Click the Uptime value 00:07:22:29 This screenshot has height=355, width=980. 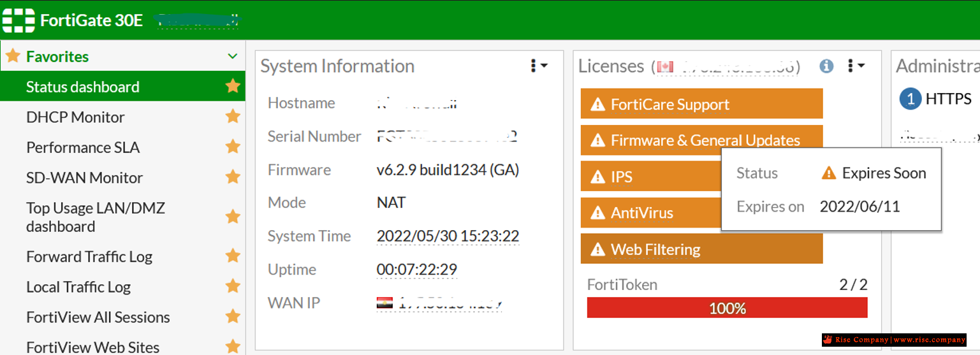click(x=417, y=269)
